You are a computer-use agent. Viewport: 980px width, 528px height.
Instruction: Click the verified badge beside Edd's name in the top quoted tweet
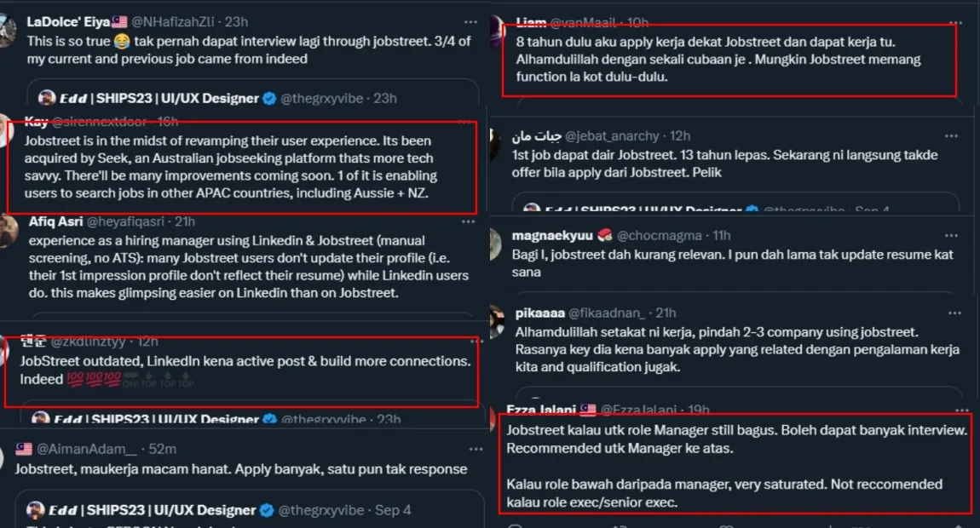tap(269, 99)
